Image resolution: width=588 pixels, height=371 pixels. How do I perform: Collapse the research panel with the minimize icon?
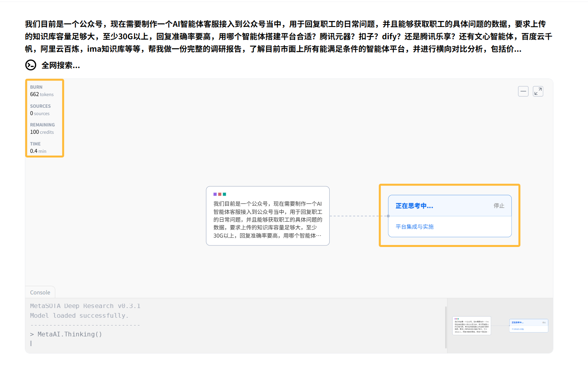pos(523,91)
